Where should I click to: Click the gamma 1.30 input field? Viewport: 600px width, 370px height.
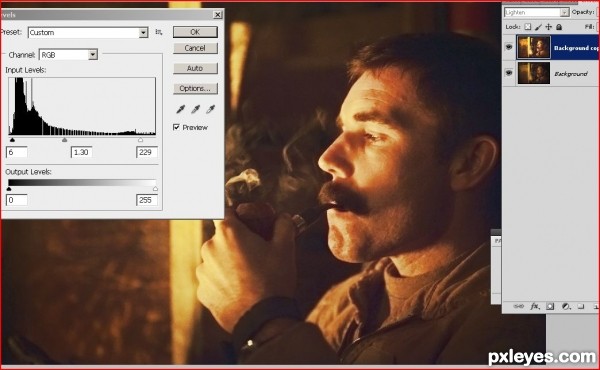click(x=81, y=152)
